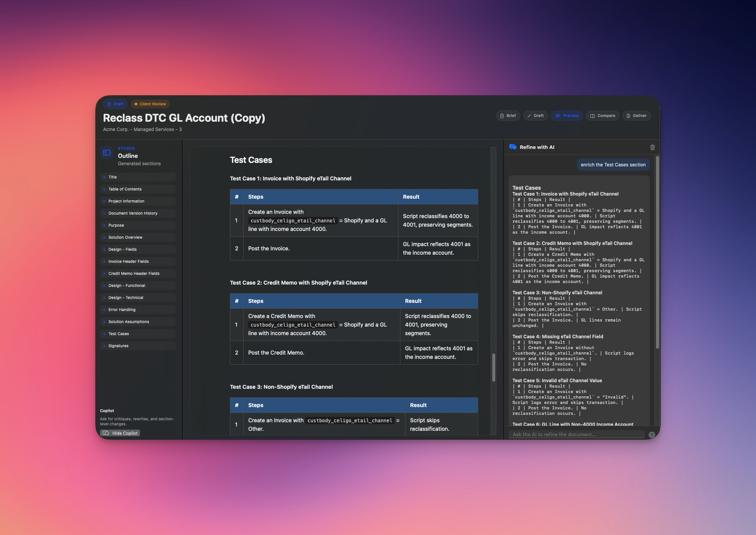
Task: Open Design - Fields section
Action: tap(138, 249)
